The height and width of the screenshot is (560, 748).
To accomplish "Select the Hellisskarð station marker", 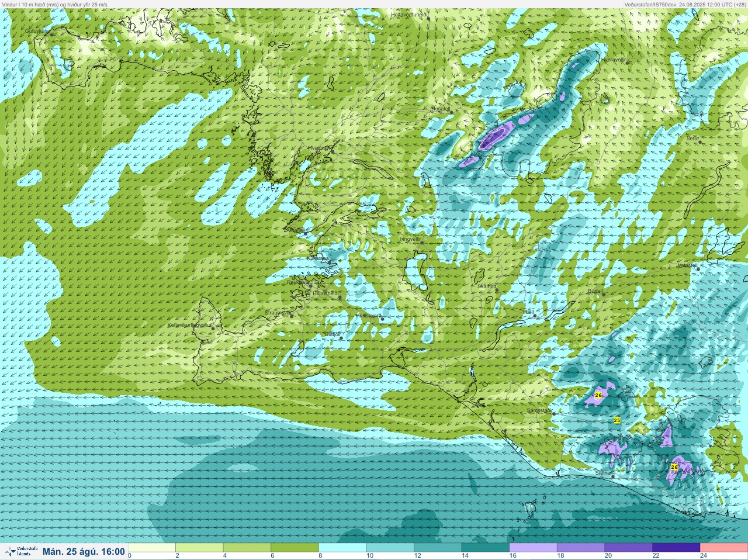I will (382, 319).
